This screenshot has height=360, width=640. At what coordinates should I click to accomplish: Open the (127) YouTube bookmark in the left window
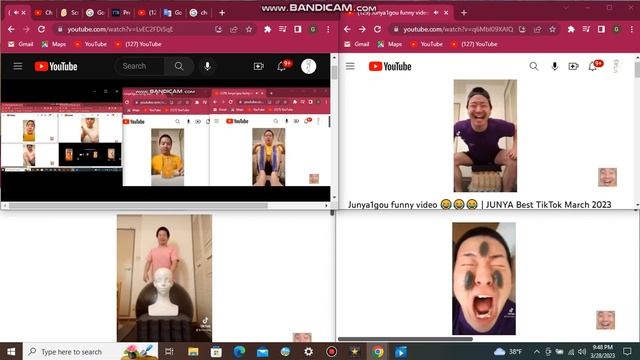coord(138,44)
